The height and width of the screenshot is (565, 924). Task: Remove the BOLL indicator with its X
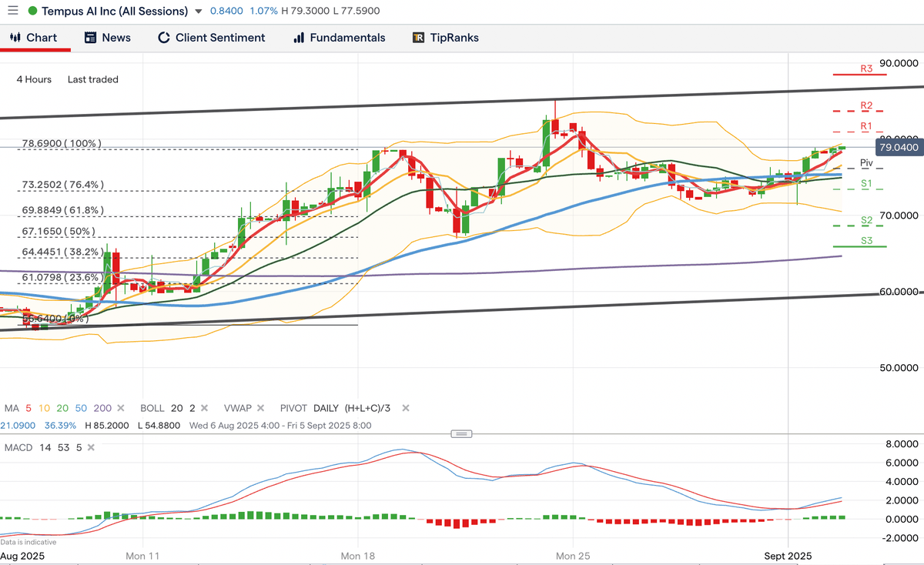coord(206,408)
